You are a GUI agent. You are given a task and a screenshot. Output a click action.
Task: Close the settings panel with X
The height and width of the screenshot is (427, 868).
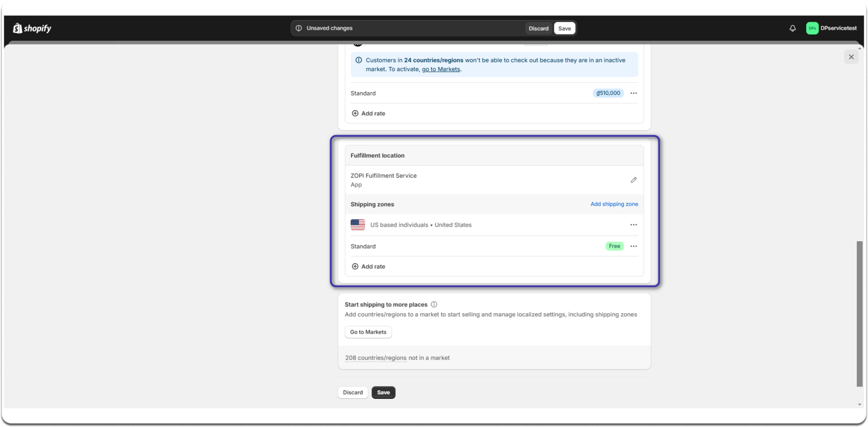[851, 57]
